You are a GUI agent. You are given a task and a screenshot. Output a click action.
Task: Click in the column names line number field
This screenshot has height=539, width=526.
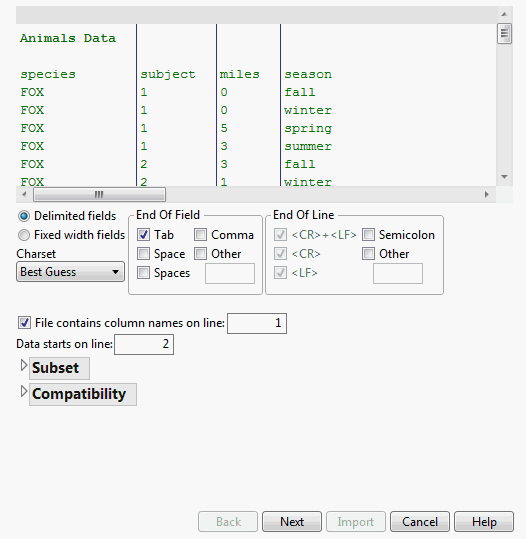(257, 323)
